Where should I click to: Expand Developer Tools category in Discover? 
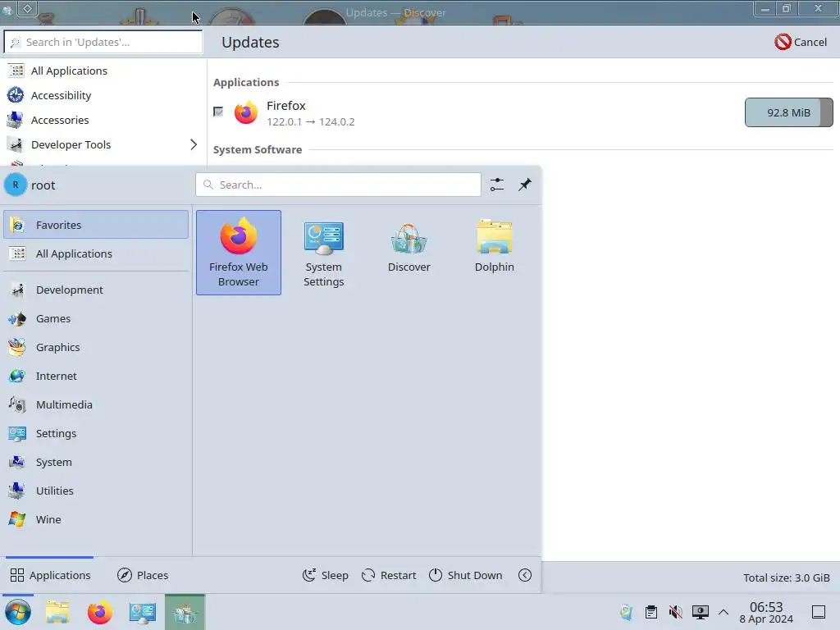[x=194, y=144]
